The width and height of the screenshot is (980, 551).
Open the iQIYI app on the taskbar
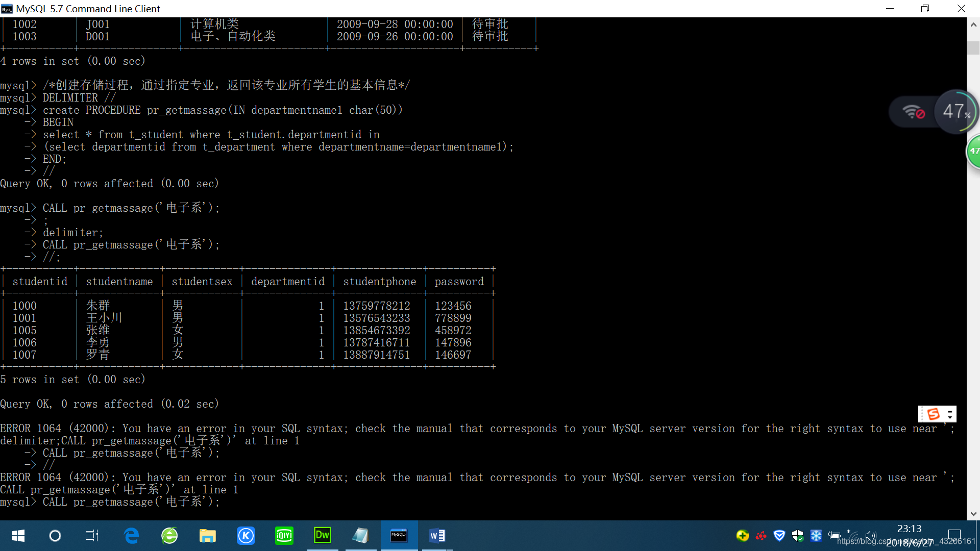(284, 536)
